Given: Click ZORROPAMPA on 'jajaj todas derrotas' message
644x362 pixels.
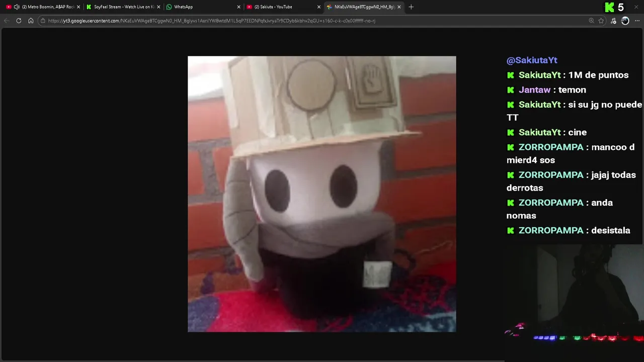Looking at the screenshot, I should click(x=551, y=175).
